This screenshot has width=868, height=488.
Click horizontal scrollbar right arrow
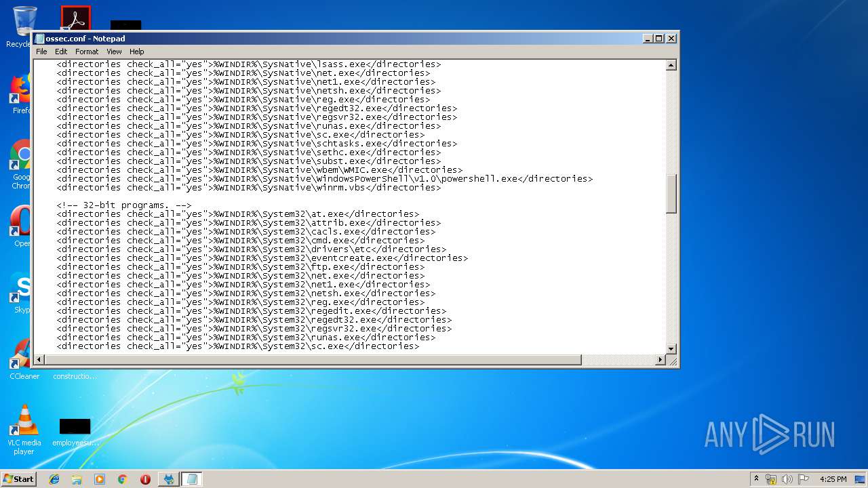coord(660,360)
